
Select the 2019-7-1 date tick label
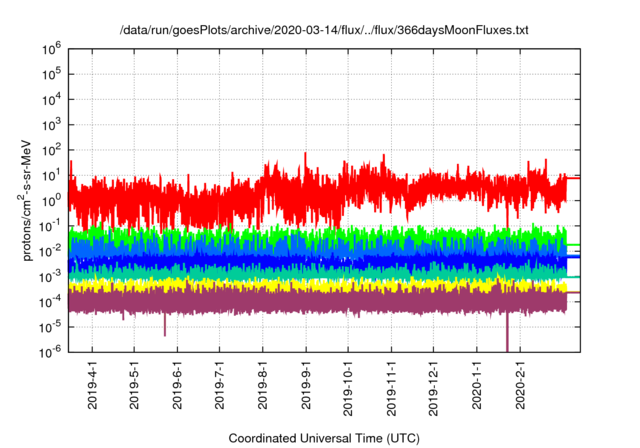pos(220,385)
